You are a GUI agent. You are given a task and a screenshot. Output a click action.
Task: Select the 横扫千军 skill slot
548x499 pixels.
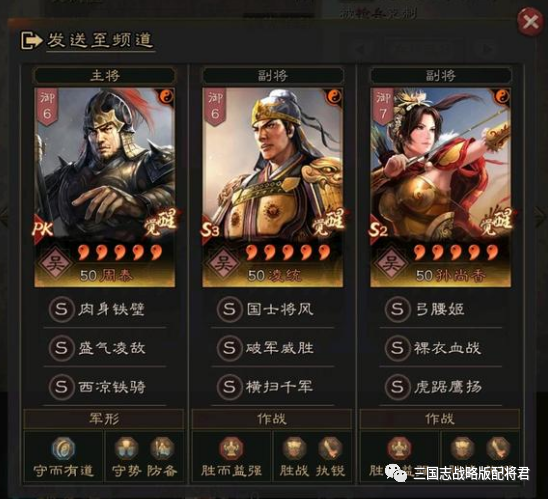(x=273, y=387)
